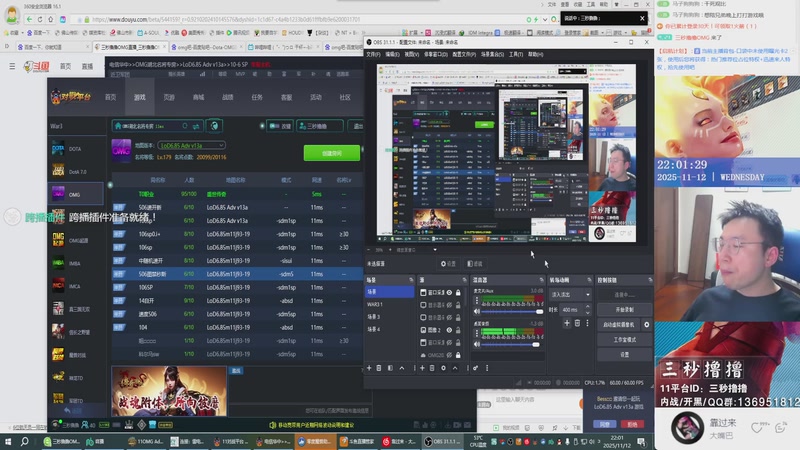Switch to 战绩 tab in 对战平台
The image size is (800, 450).
click(228, 97)
